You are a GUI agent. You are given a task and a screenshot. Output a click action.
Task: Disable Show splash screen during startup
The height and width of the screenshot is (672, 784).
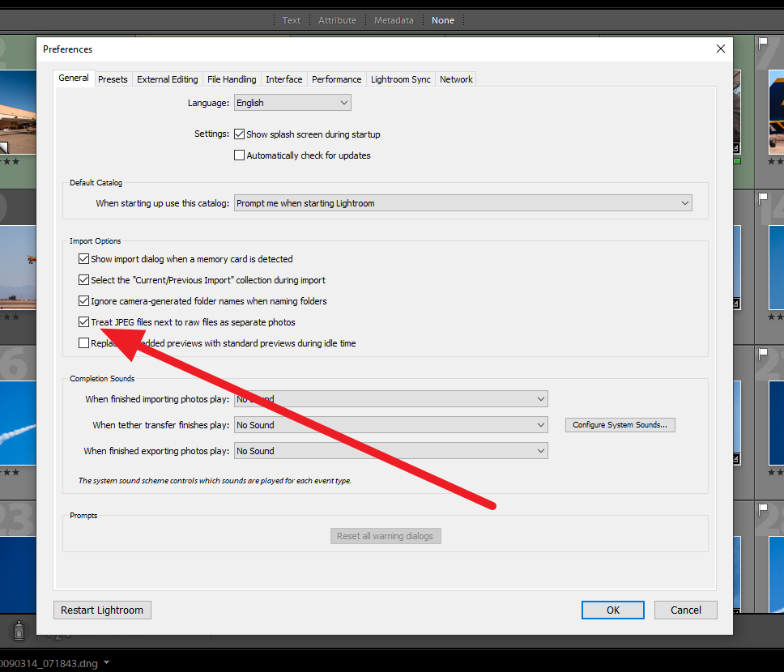point(239,134)
